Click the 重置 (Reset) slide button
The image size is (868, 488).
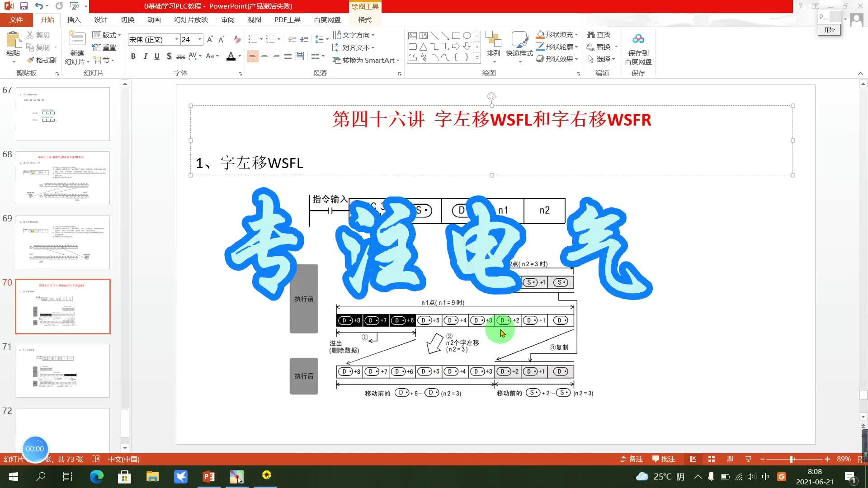104,47
